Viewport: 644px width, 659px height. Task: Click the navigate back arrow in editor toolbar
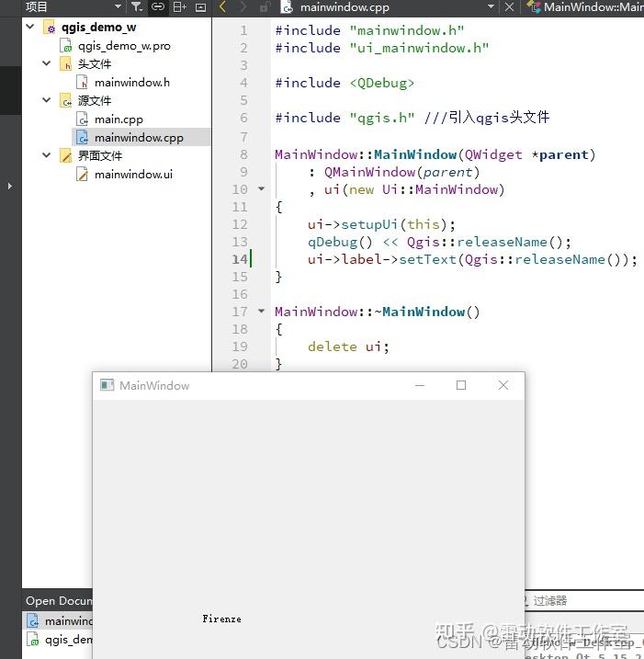[x=222, y=6]
